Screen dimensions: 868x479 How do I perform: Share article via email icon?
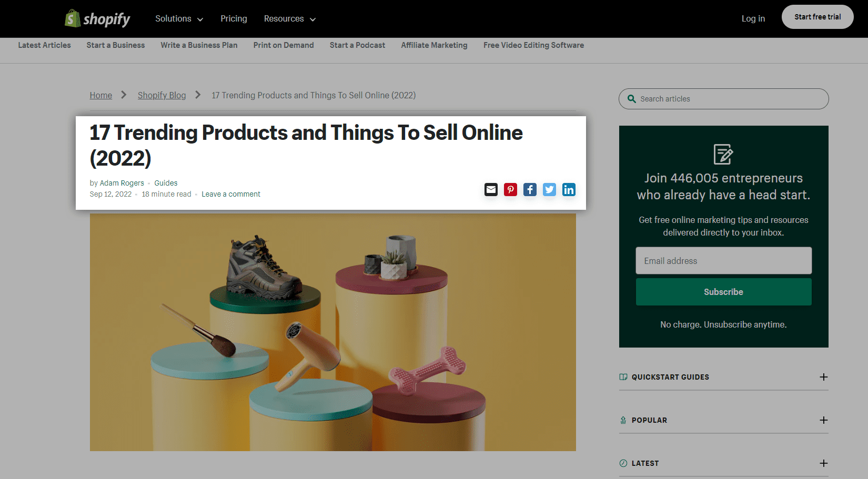pos(491,189)
